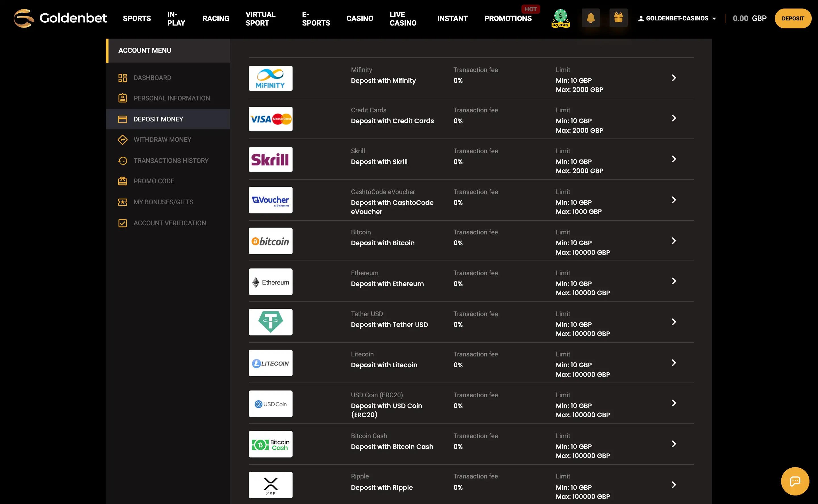Select the eVoucher logo
818x504 pixels.
point(271,200)
